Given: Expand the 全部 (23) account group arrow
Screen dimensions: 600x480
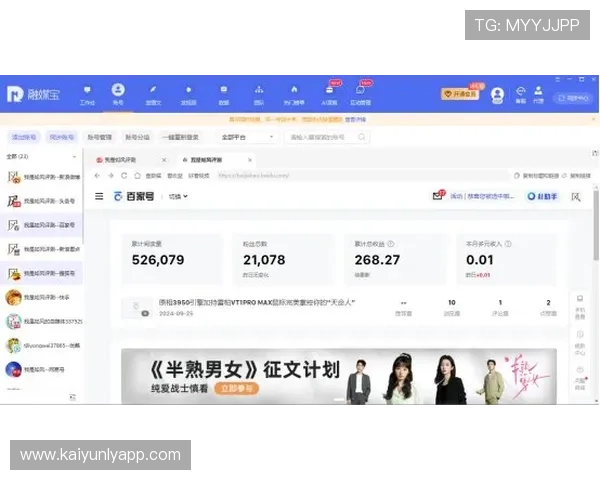Looking at the screenshot, I should coord(74,157).
